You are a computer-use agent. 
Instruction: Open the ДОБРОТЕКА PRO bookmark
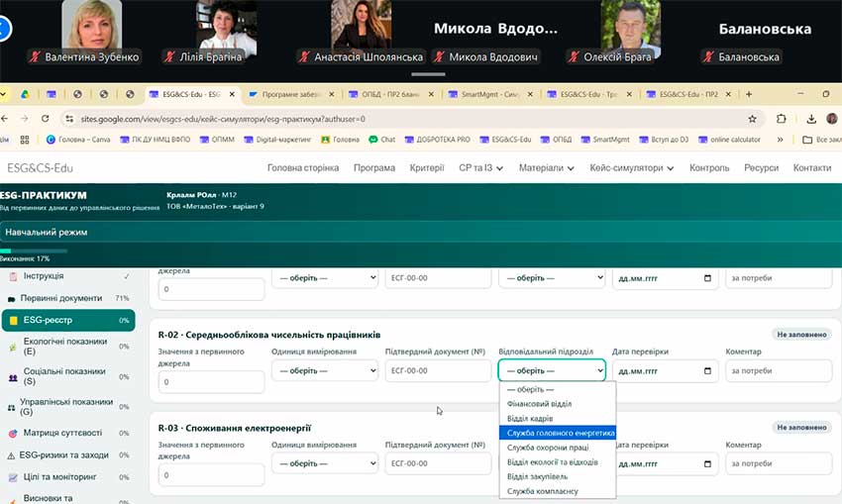click(438, 140)
